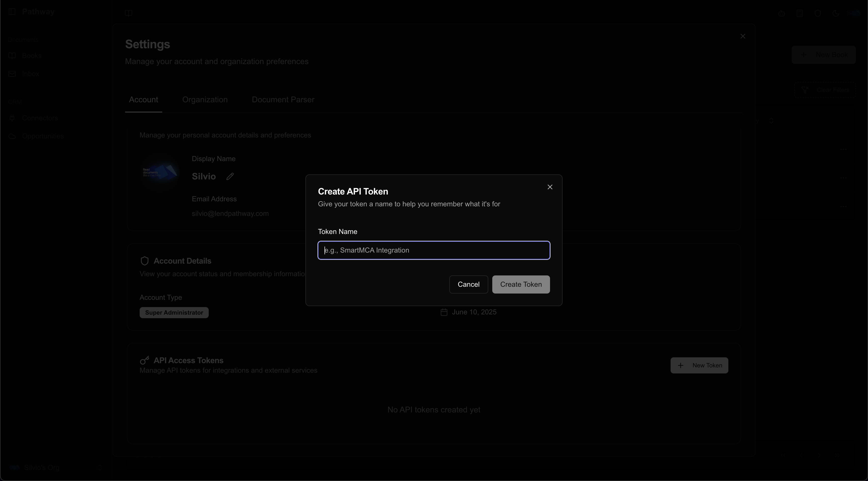This screenshot has height=481, width=868.
Task: Click the shield security icon in top bar
Action: click(818, 14)
